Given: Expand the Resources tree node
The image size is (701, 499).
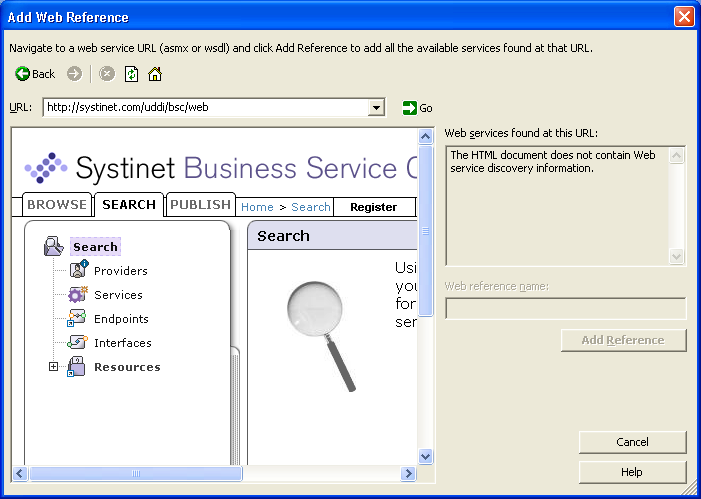Looking at the screenshot, I should (53, 367).
